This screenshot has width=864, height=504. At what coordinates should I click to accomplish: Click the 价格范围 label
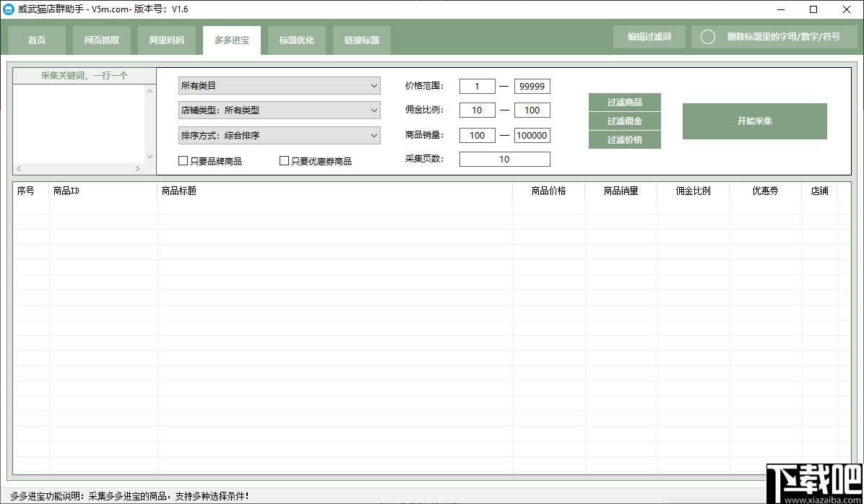(424, 87)
